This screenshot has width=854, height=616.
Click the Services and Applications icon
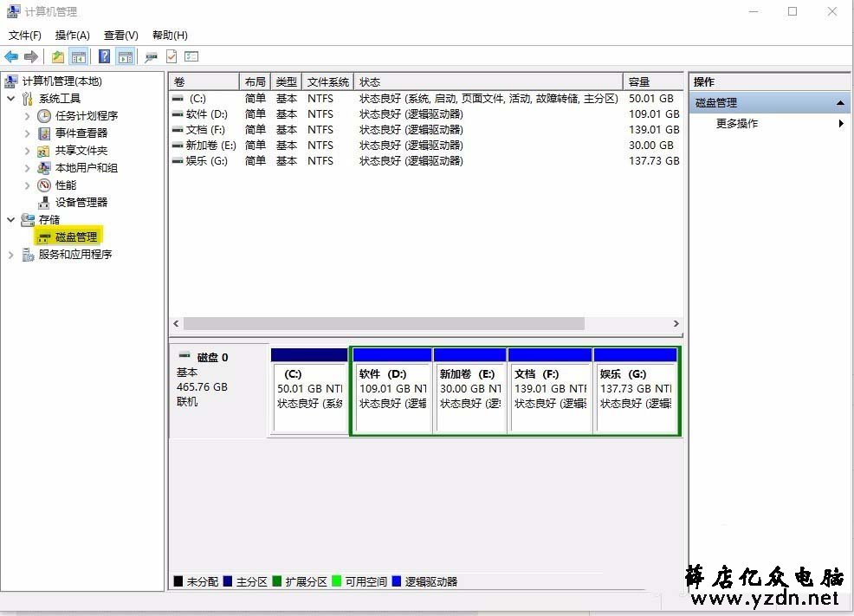click(28, 255)
